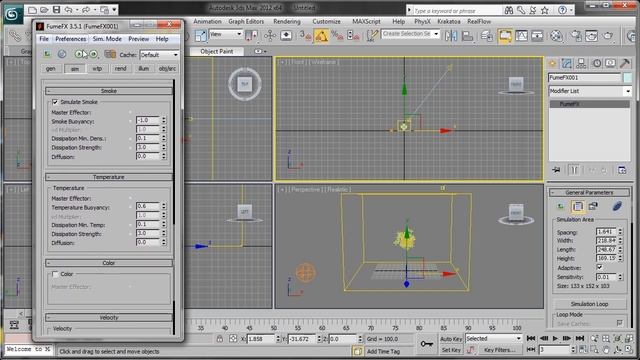Click the New Scene icon in quick access toolbar
Screen dimensions: 640x360
(33, 9)
